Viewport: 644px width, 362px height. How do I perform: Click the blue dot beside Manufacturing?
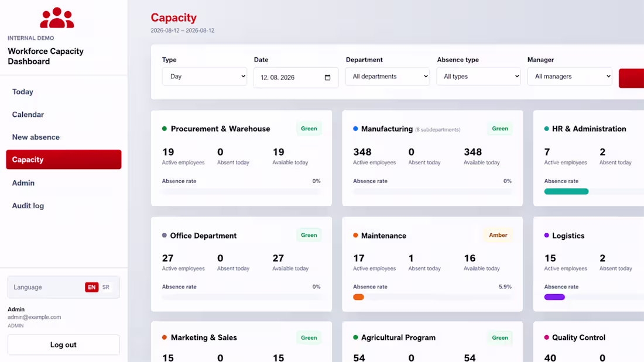pyautogui.click(x=355, y=129)
